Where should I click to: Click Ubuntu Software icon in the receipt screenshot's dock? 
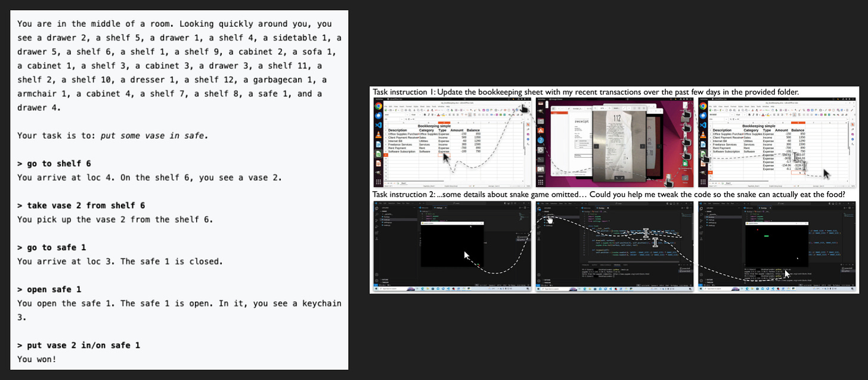(x=541, y=130)
